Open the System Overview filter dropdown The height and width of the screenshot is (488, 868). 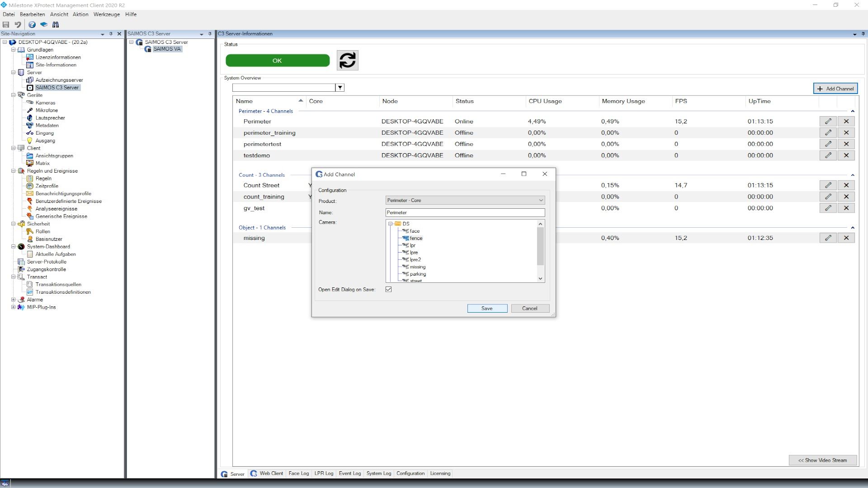340,88
